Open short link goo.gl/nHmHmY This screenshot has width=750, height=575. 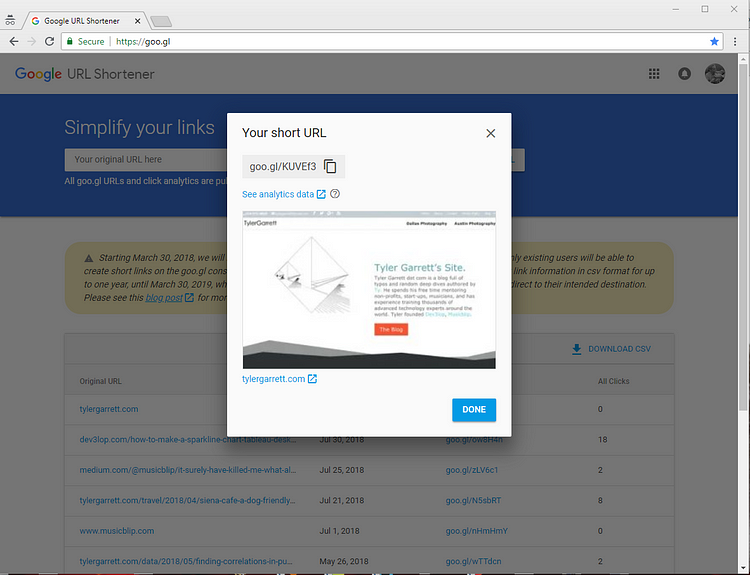coord(476,531)
